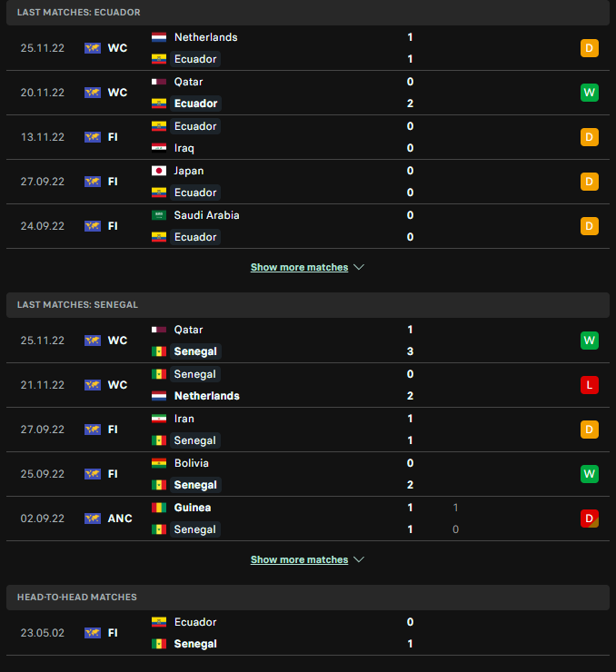Click the Saudi Arabia flag icon
The image size is (616, 672).
click(x=159, y=215)
